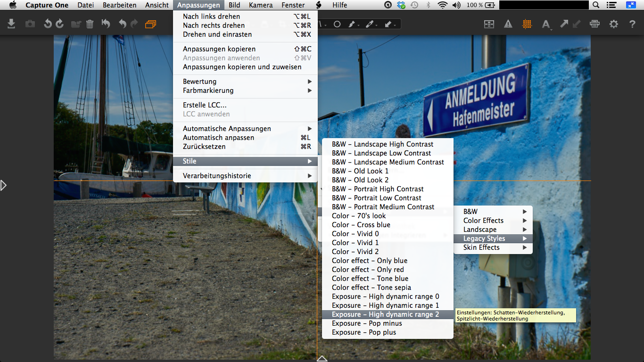Expand the Automatische Anpassungen submenu
The image size is (644, 362).
click(x=245, y=129)
